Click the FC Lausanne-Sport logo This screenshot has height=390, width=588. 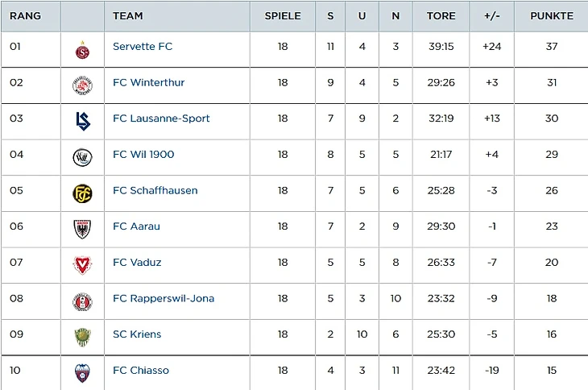pyautogui.click(x=82, y=121)
